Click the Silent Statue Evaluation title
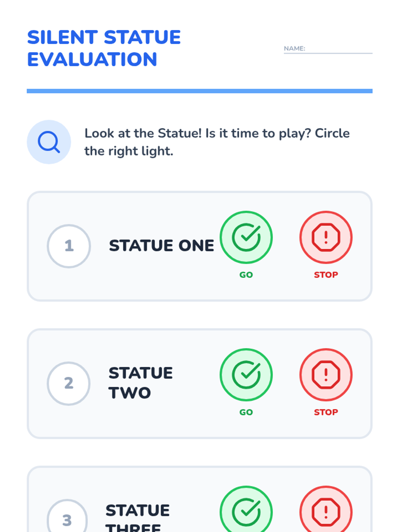399x532 pixels. 104,48
